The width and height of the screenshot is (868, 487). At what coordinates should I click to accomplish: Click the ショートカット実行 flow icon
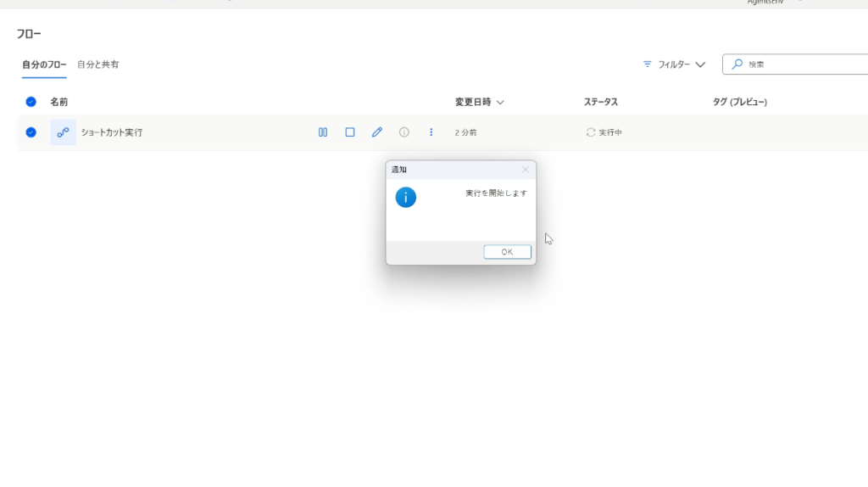63,132
